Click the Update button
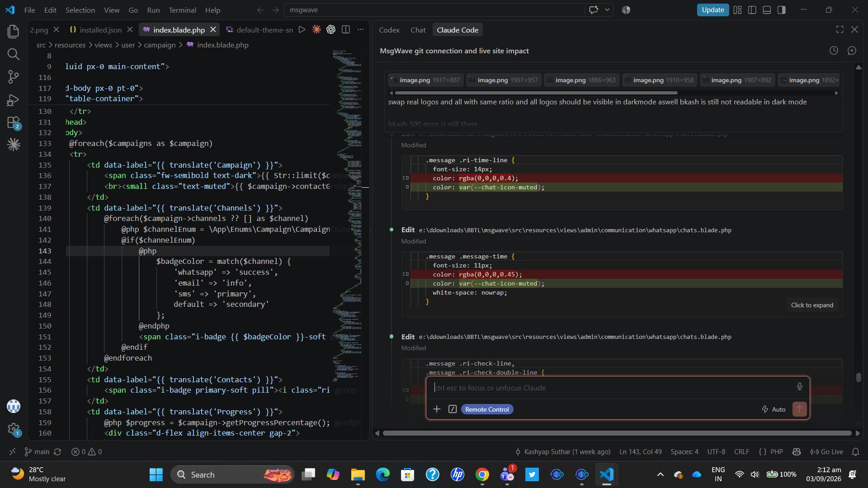Viewport: 868px width, 488px height. (x=712, y=10)
